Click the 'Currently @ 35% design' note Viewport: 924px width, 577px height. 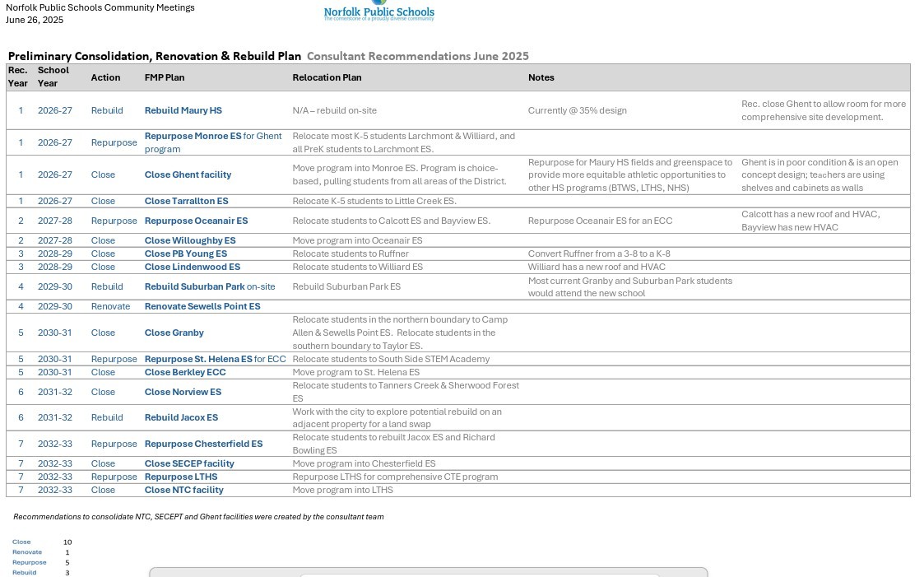(x=578, y=110)
